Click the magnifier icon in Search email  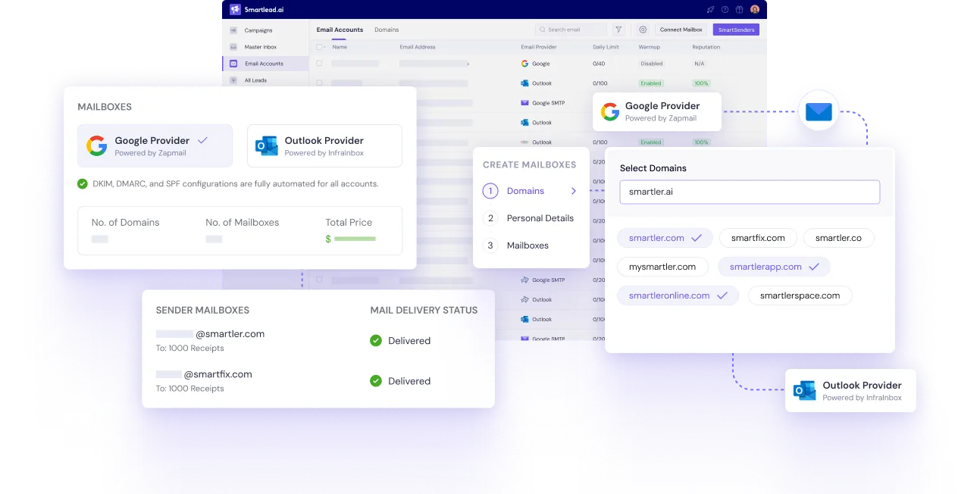543,30
